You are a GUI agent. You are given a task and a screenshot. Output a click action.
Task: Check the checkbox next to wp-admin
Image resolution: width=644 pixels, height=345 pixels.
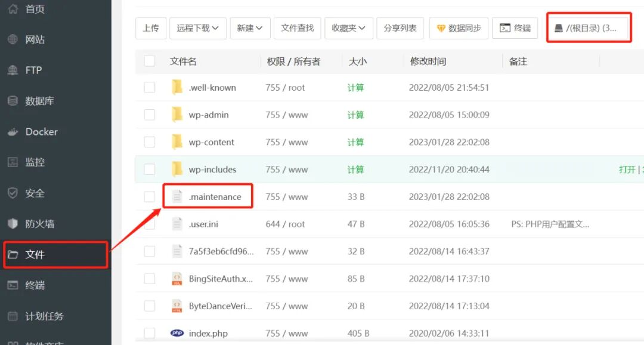[x=149, y=115]
